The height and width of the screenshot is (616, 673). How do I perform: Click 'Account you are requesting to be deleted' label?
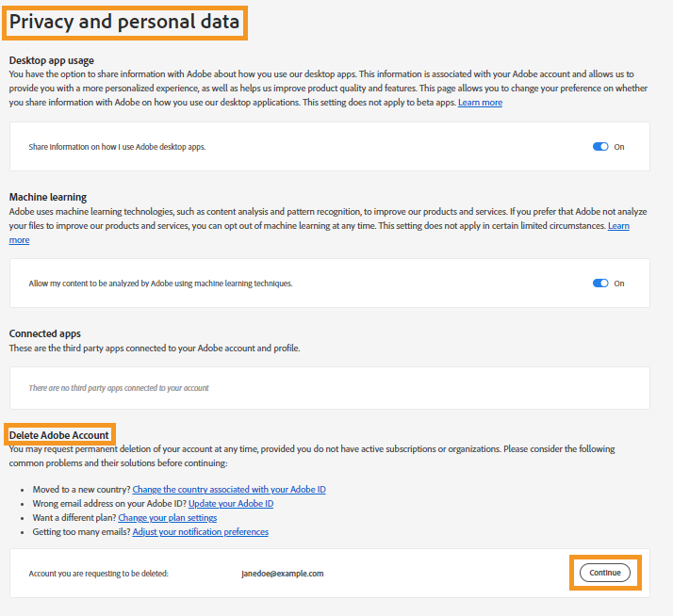tap(99, 574)
